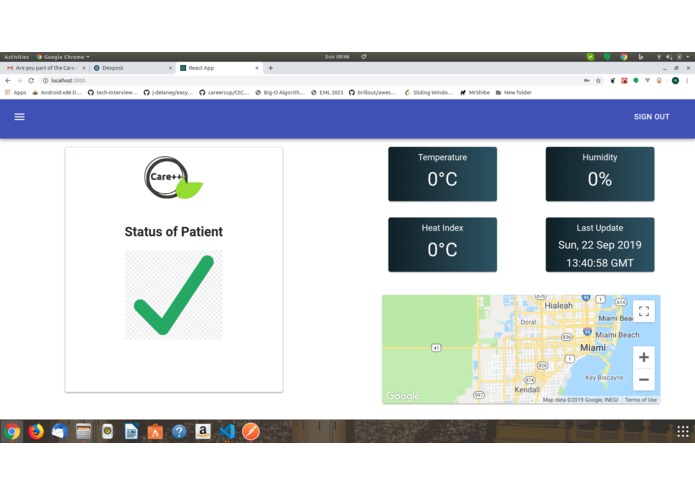Open Ubuntu Software from the dock
695x494 pixels.
pos(155,431)
